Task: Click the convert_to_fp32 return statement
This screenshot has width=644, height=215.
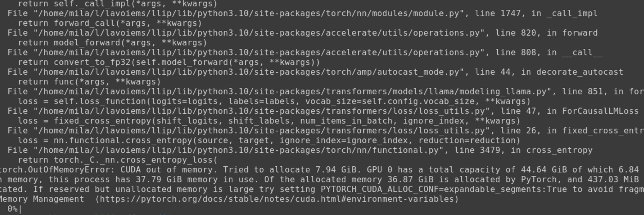Action: (x=169, y=62)
